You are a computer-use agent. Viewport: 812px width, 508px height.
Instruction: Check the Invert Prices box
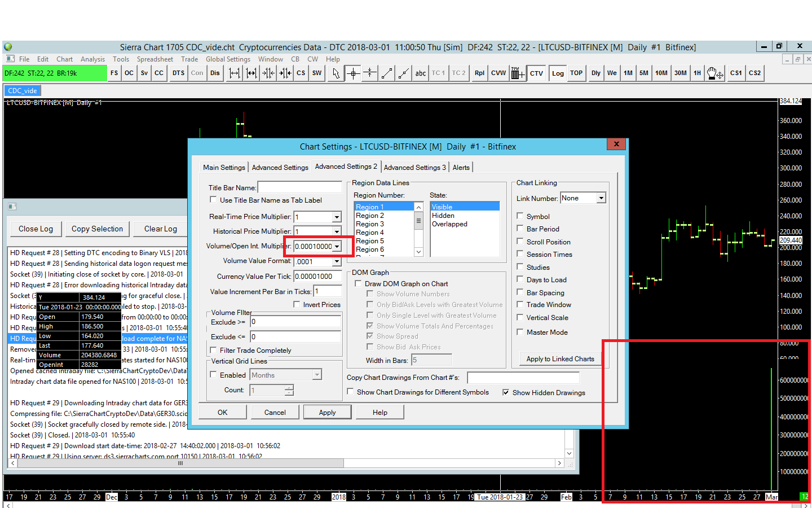pyautogui.click(x=297, y=305)
